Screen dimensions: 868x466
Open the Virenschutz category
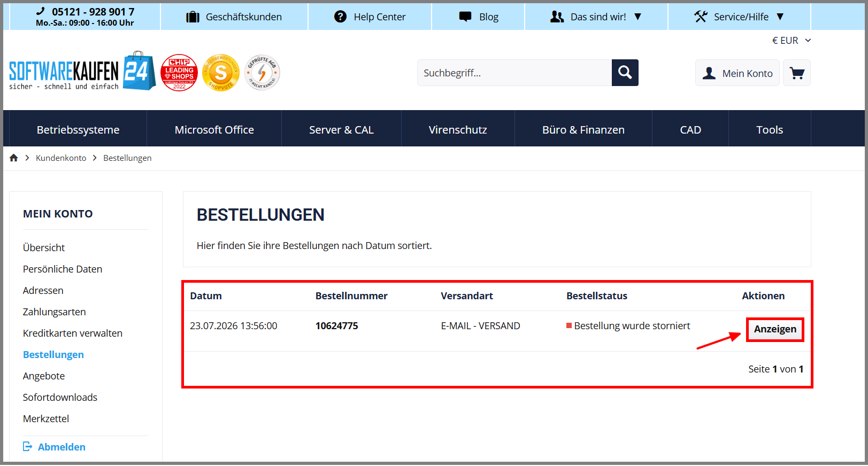pos(458,130)
